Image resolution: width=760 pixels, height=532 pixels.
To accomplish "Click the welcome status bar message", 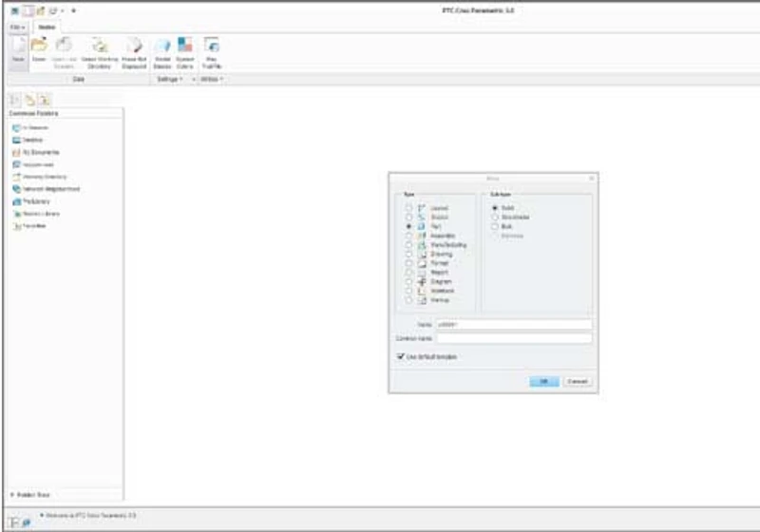I will click(91, 515).
